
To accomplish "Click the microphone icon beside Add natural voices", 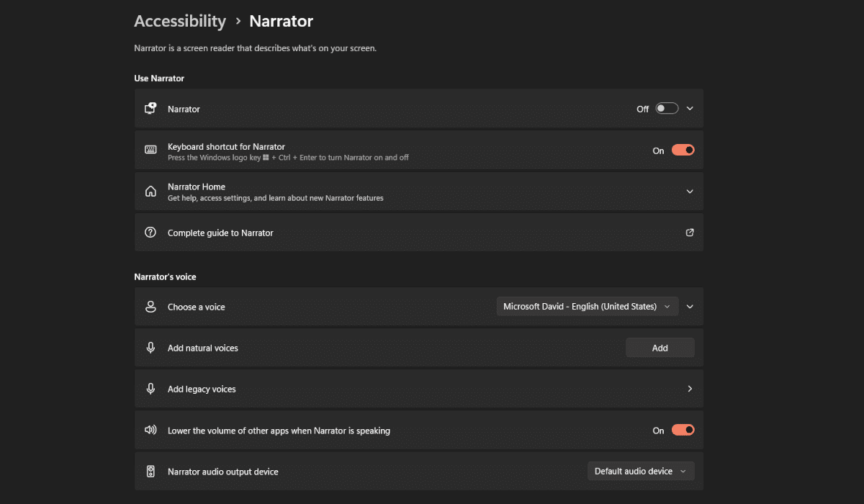I will point(150,348).
